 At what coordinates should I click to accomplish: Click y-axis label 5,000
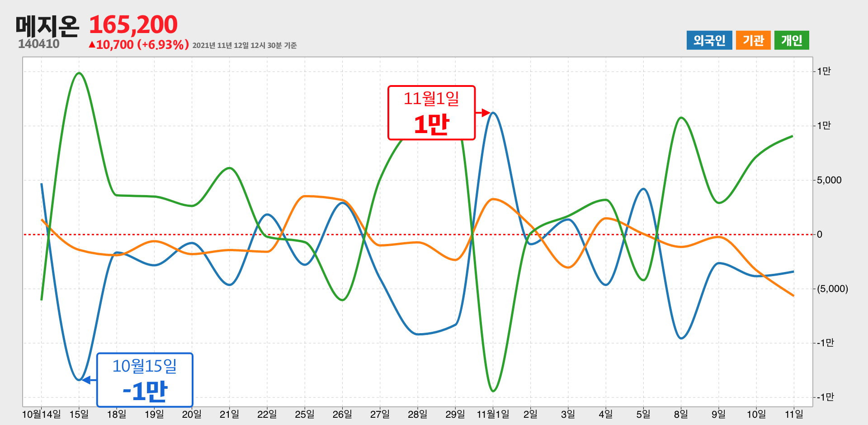coord(829,180)
